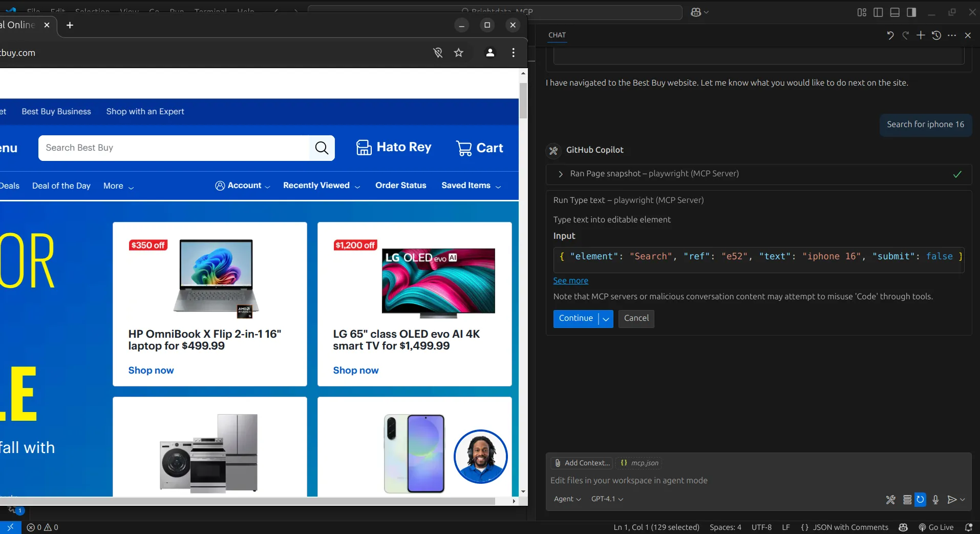Click the notifications bell in the status bar
Image resolution: width=980 pixels, height=534 pixels.
[x=970, y=527]
